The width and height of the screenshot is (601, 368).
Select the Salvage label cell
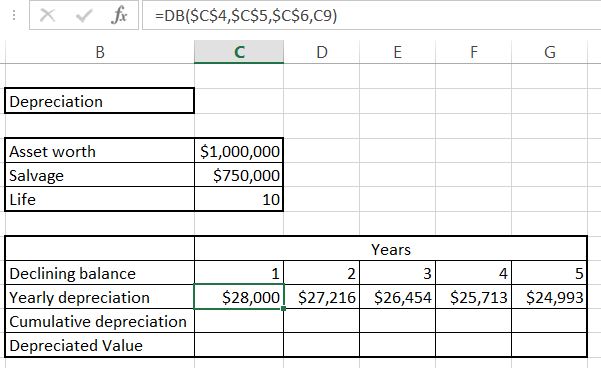tap(100, 175)
